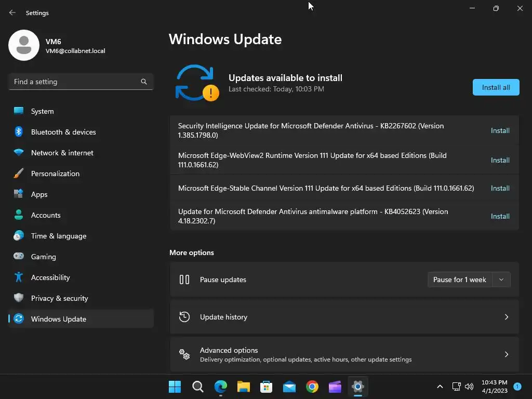Screen dimensions: 532x399
Task: Click the Windows Update sync icon in sidebar
Action: tap(19, 318)
